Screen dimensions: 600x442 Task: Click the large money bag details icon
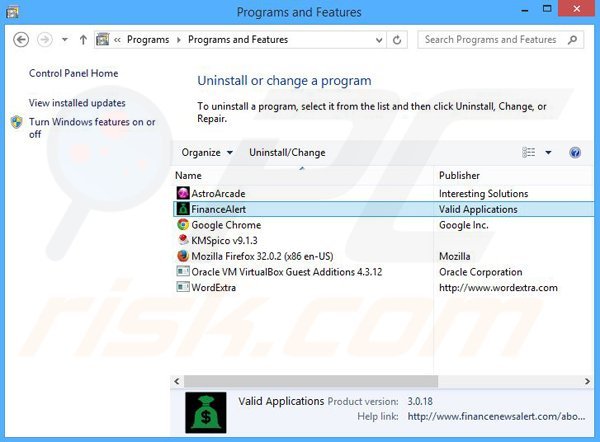point(206,413)
